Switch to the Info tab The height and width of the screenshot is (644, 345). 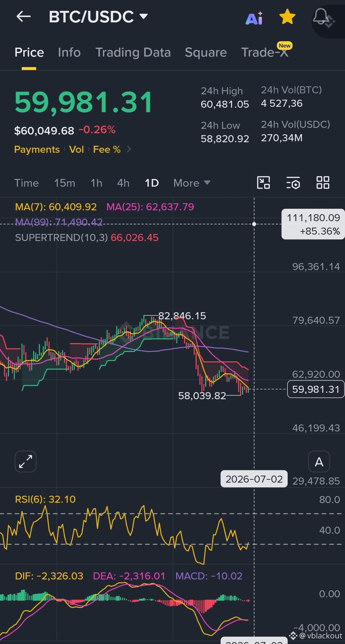click(69, 52)
